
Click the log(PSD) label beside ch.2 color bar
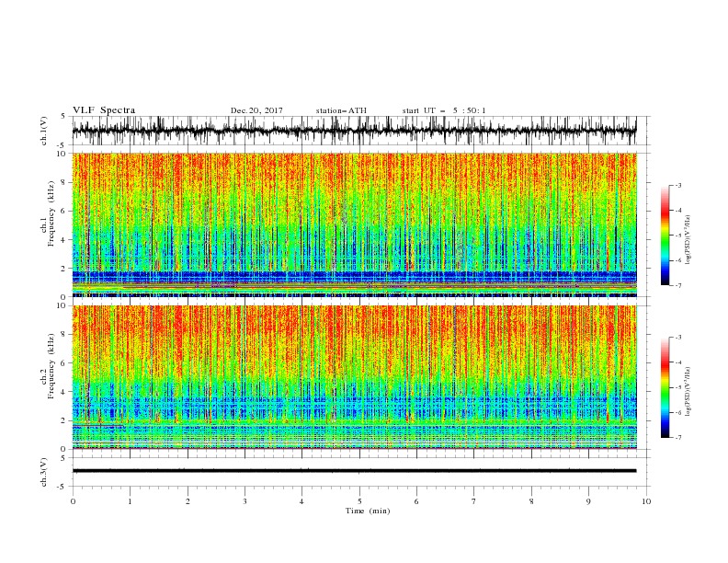(x=688, y=392)
